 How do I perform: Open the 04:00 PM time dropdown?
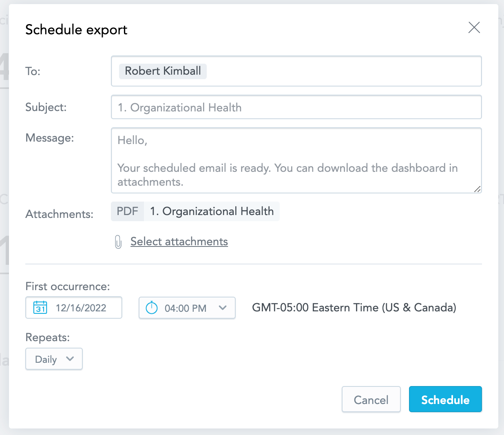click(186, 308)
